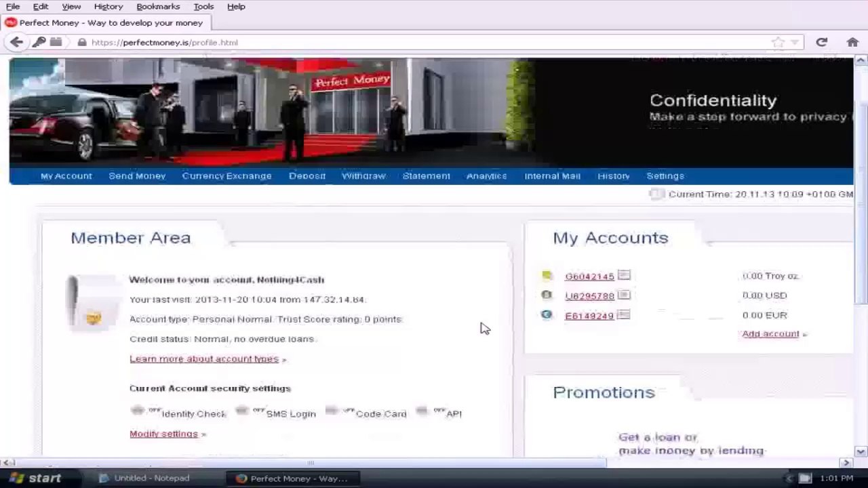This screenshot has width=868, height=488.
Task: Click the Add account link
Action: pos(770,334)
